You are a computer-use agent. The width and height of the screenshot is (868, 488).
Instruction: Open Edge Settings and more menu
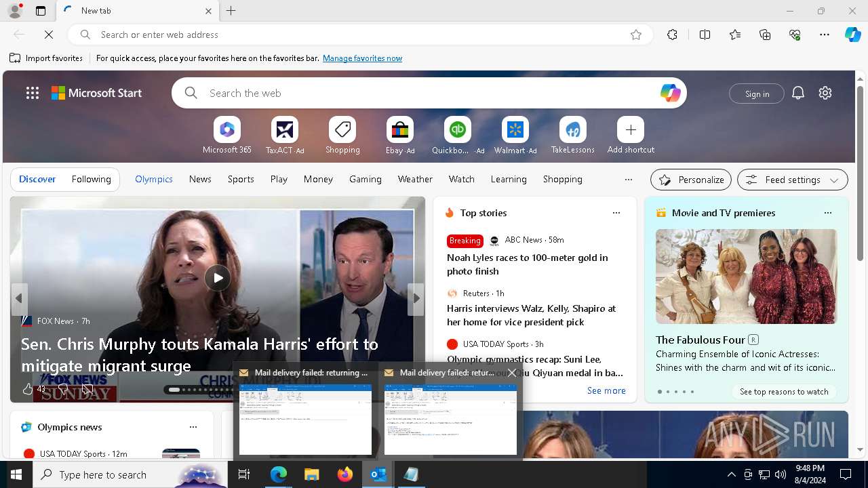[x=825, y=35]
